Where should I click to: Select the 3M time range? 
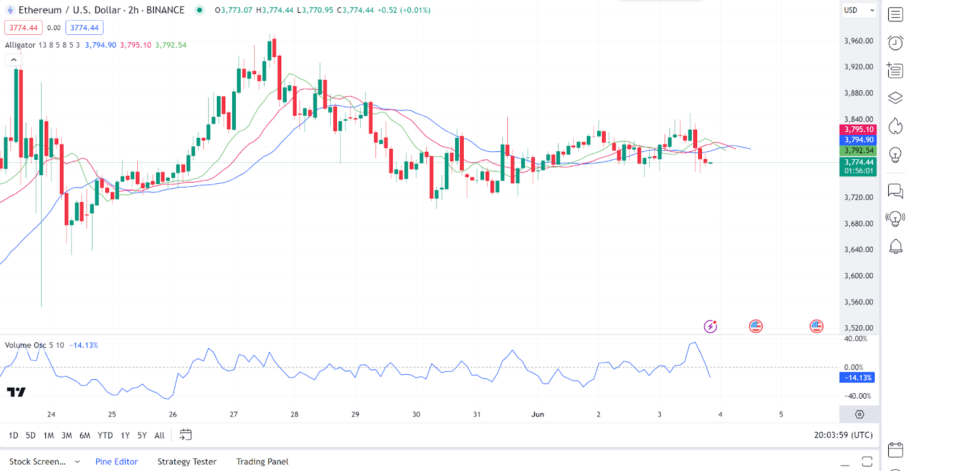67,435
